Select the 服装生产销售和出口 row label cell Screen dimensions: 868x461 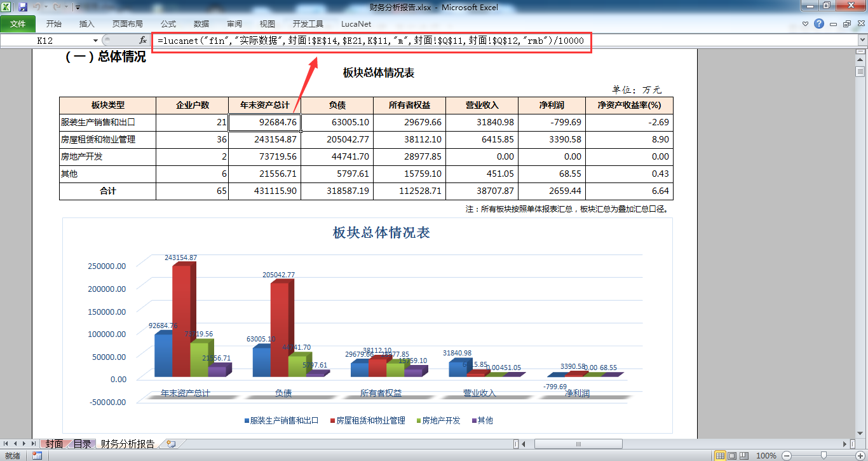click(107, 122)
